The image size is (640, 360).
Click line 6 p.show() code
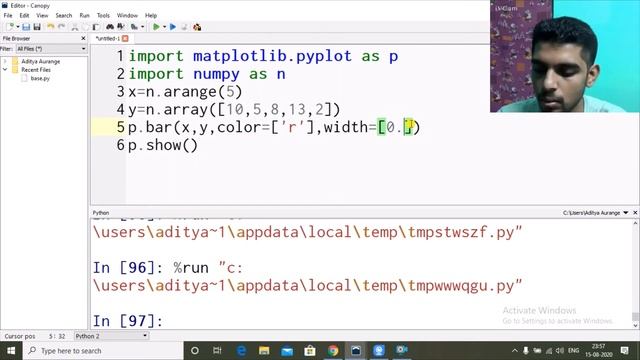click(x=163, y=145)
